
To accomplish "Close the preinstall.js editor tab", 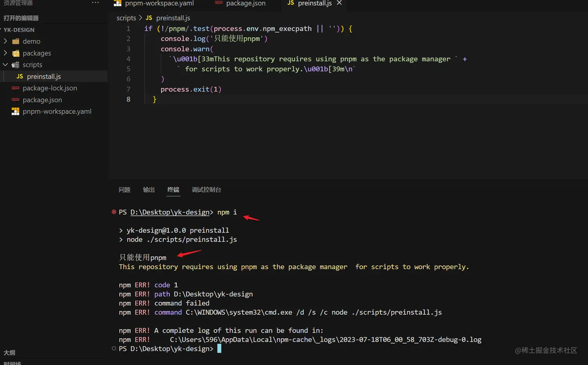I will (339, 3).
